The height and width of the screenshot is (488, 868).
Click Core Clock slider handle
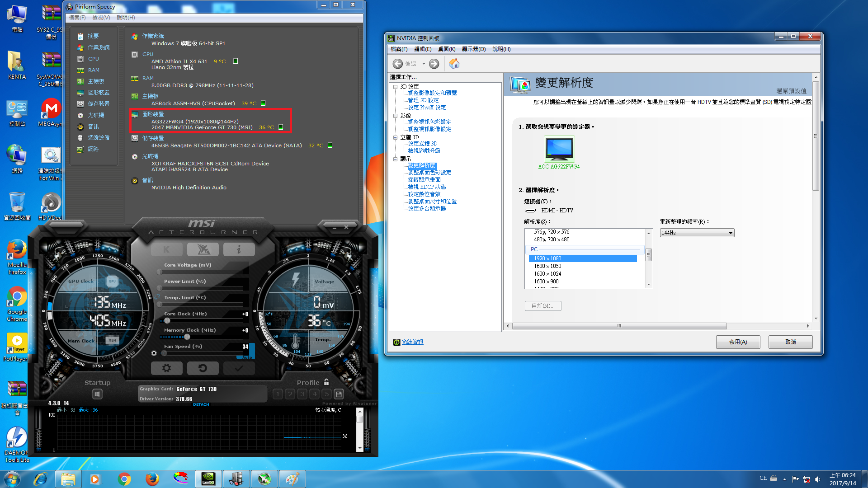click(x=167, y=321)
